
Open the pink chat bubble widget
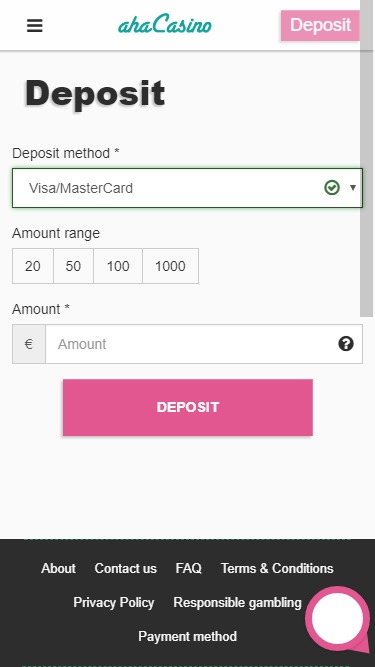tap(338, 619)
